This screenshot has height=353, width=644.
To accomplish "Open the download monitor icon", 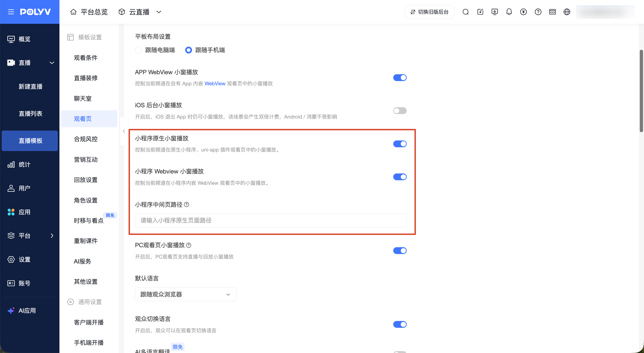I will click(x=494, y=12).
